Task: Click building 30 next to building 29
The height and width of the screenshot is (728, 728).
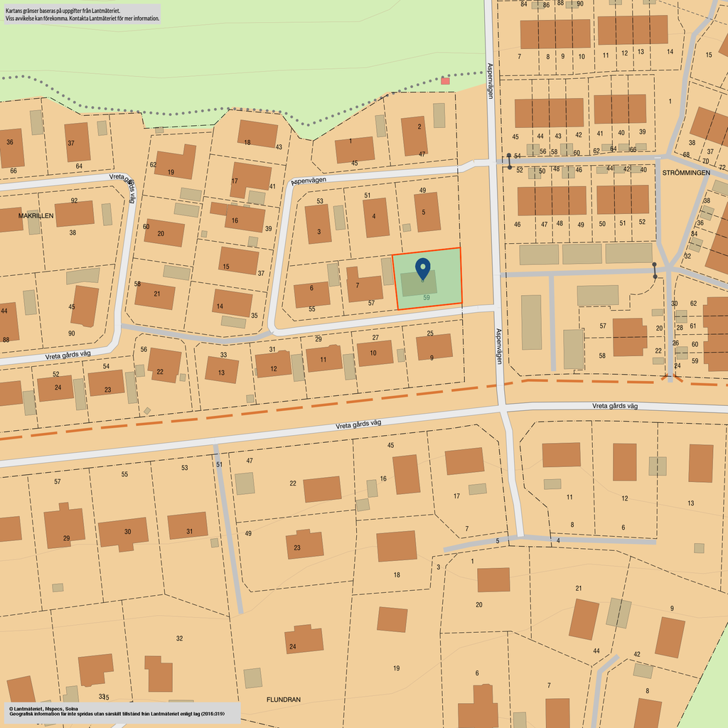Action: pyautogui.click(x=124, y=532)
